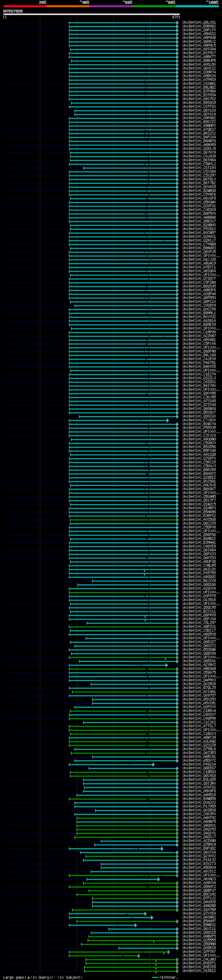Click the truncated alignment bar of UniRef100_C7J8X0
Viewport: 222px width, 980px height.
pyautogui.click(x=119, y=420)
